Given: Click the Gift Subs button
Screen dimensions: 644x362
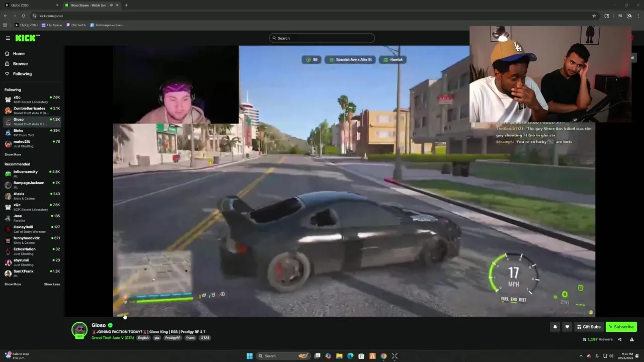Looking at the screenshot, I should pyautogui.click(x=589, y=327).
